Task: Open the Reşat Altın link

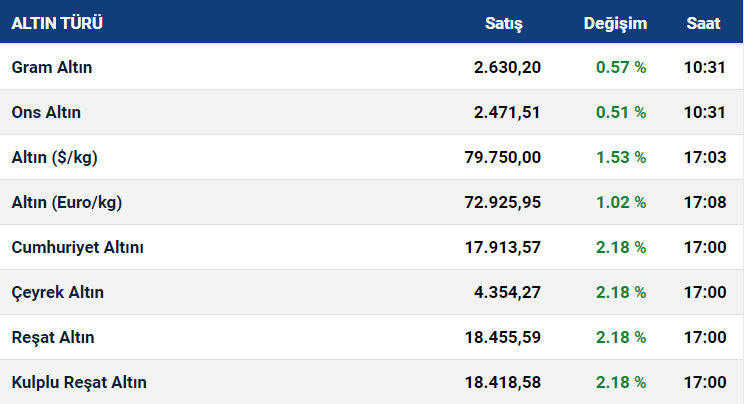Action: pos(53,338)
